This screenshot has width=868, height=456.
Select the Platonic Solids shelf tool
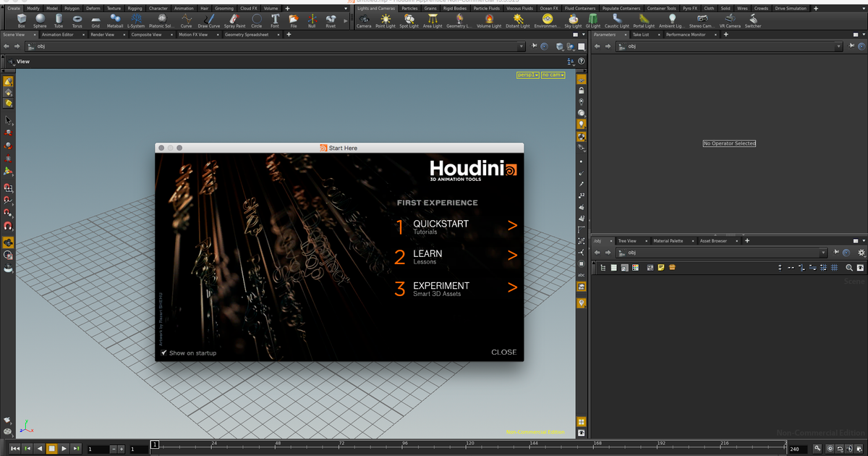tap(161, 20)
